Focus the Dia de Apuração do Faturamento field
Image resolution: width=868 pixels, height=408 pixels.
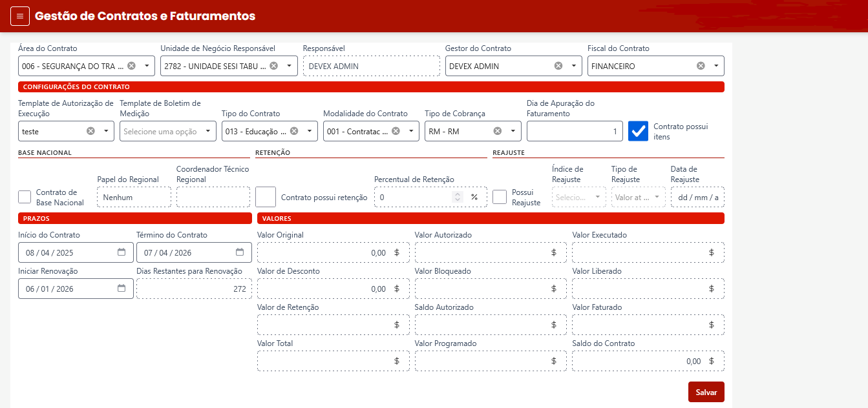point(574,131)
